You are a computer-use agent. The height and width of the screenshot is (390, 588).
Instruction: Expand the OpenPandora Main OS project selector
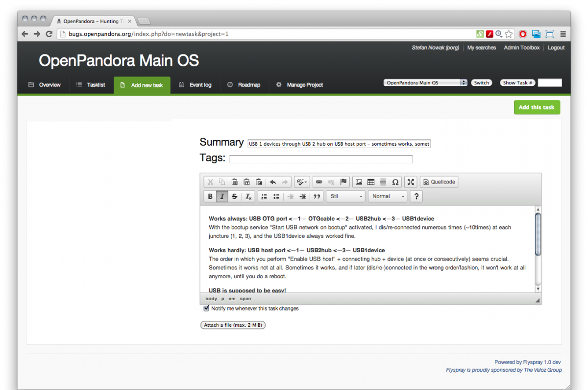point(425,83)
